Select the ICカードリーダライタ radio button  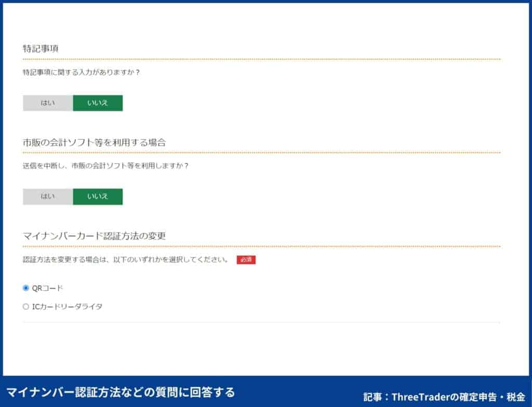pyautogui.click(x=26, y=307)
